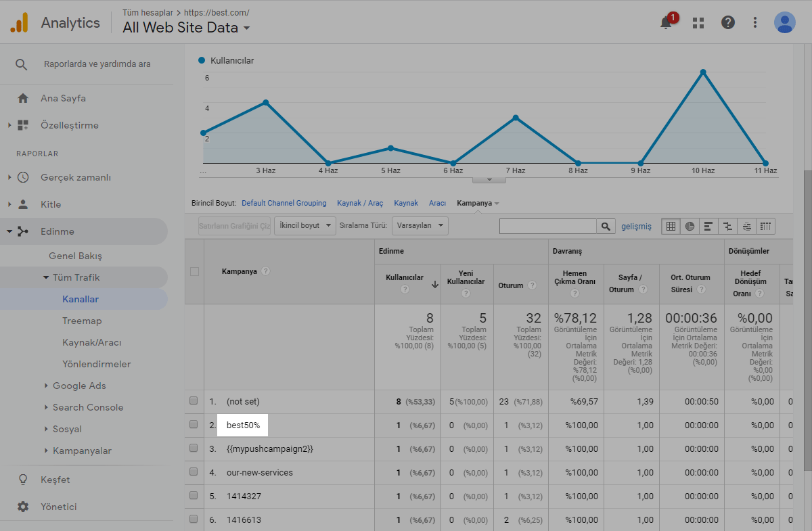The height and width of the screenshot is (531, 812).
Task: Click the table search input field
Action: pos(547,226)
